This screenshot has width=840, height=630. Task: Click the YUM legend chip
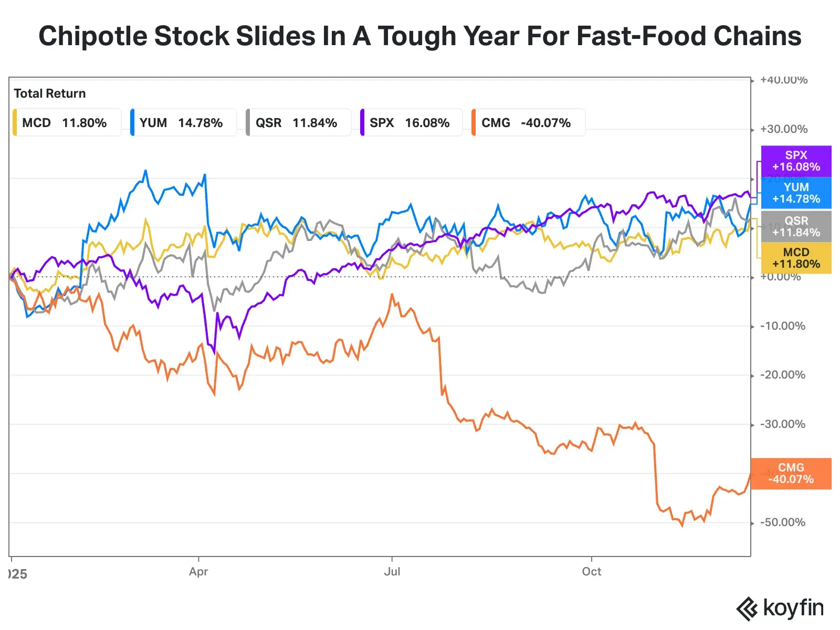183,123
